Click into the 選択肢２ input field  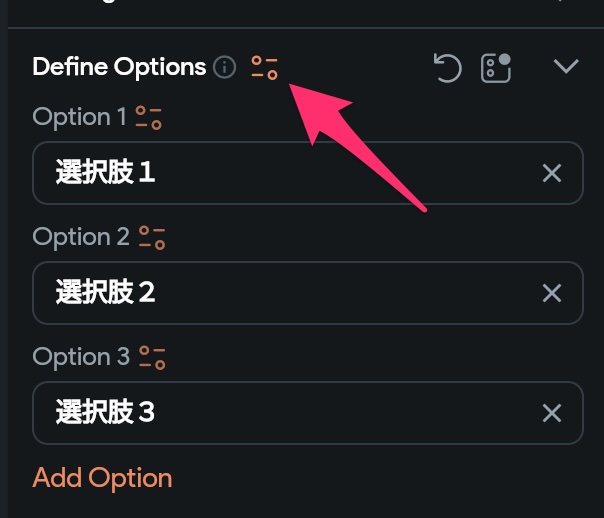[290, 293]
